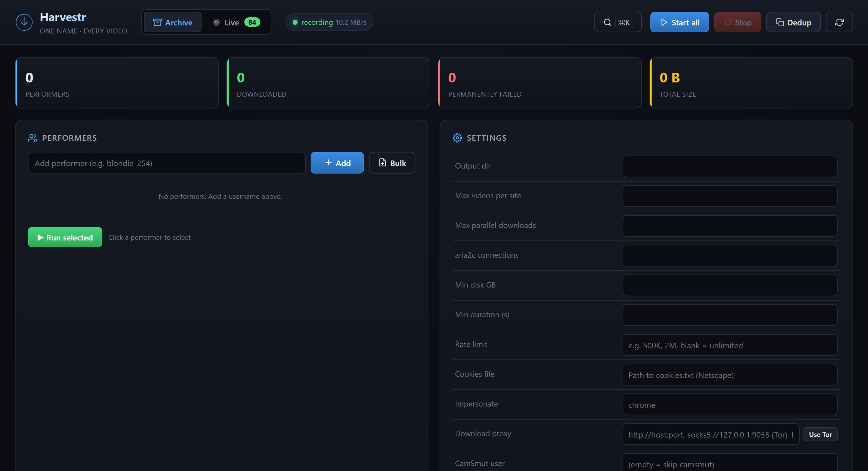
Task: Focus the Min duration (s) field
Action: [729, 315]
